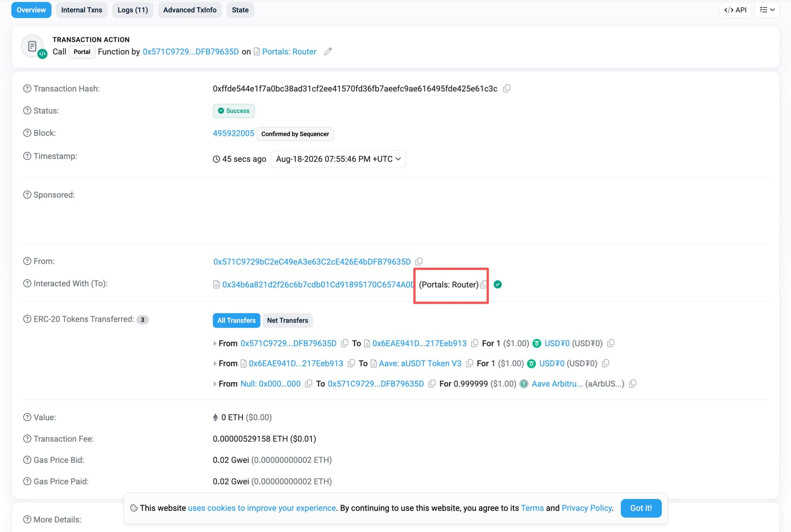The image size is (791, 532).
Task: Click the Status help icon
Action: tap(27, 111)
